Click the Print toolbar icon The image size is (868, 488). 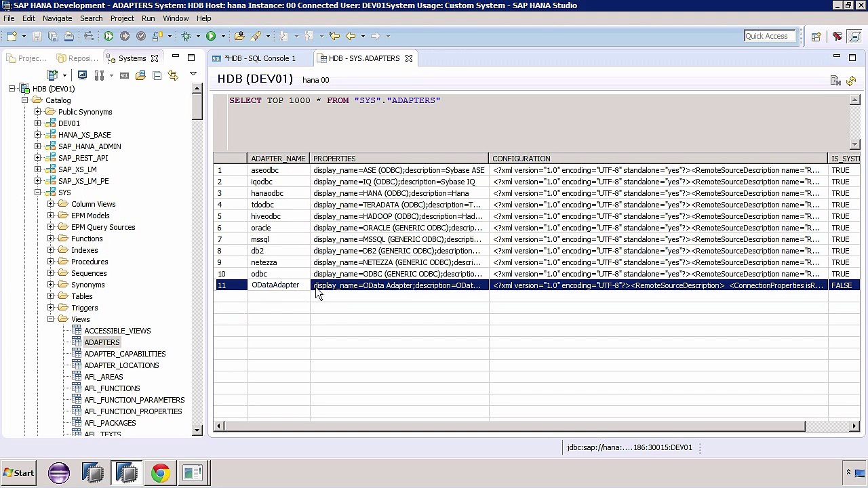[68, 36]
